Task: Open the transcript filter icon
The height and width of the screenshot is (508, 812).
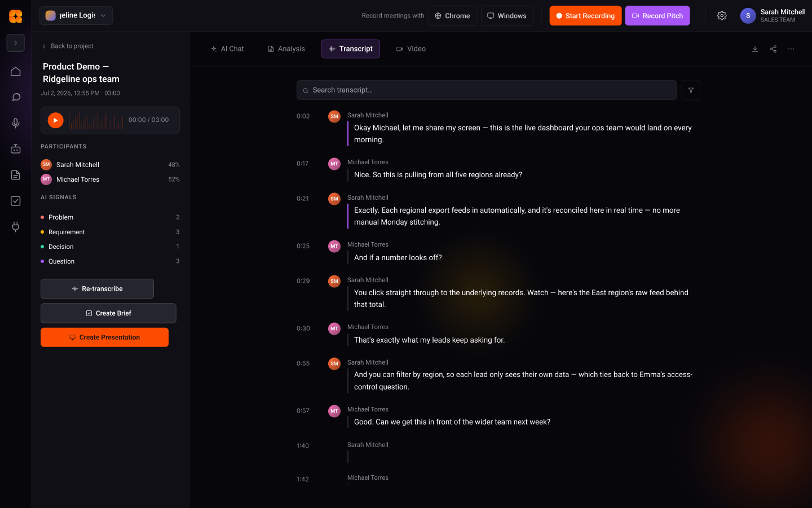Action: click(x=691, y=90)
